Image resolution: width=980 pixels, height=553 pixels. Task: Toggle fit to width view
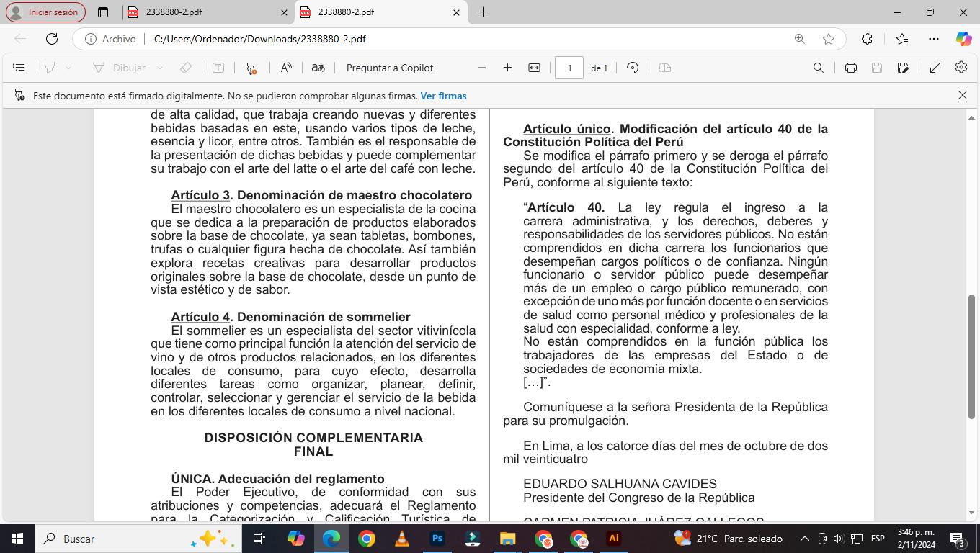pyautogui.click(x=534, y=68)
